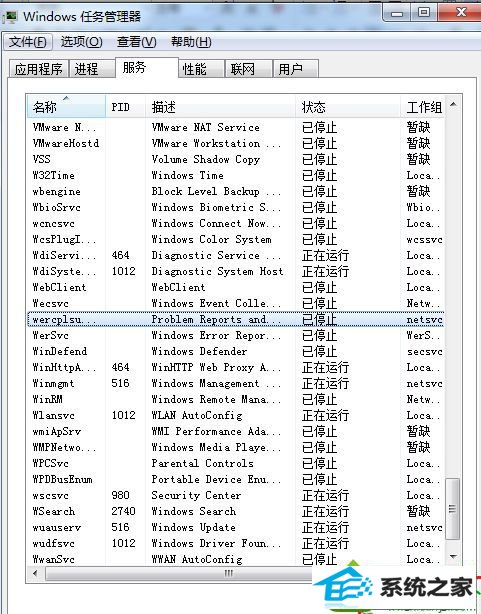Sort by the PID column header
Screen dimensions: 481x614
coord(125,107)
